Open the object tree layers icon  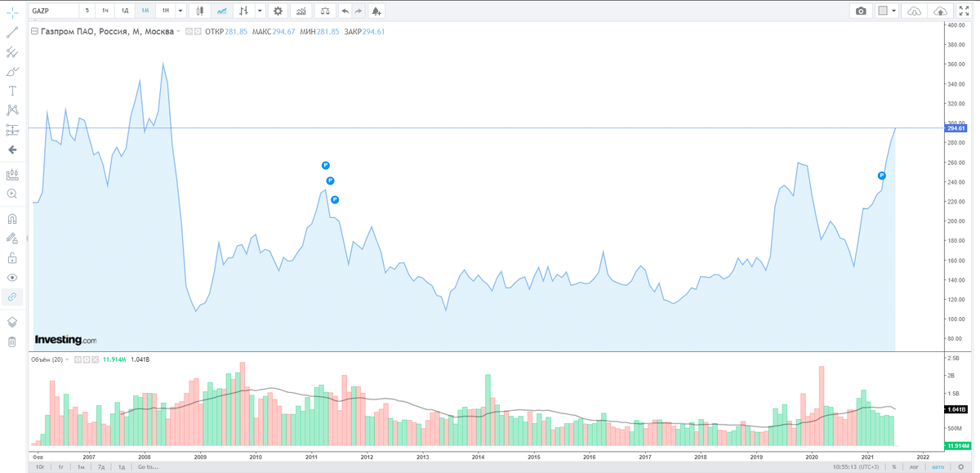click(12, 322)
